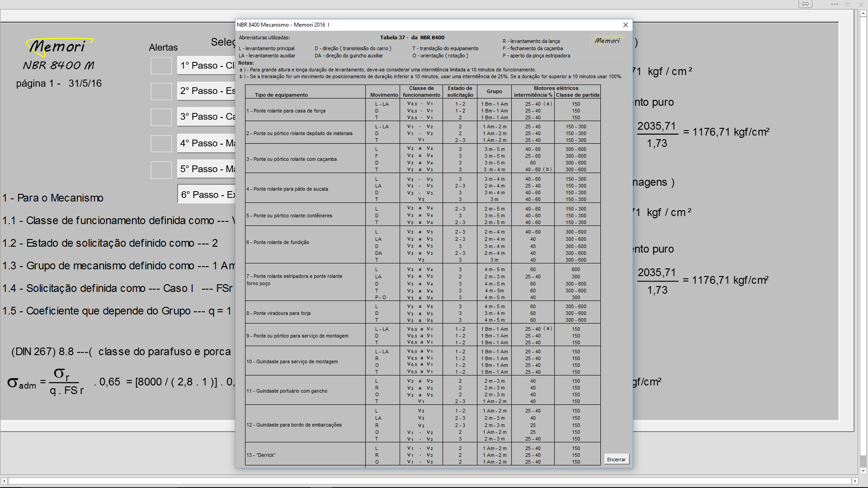Click 'O - orientação ( rotação )' abbreviation
The width and height of the screenshot is (868, 488).
click(440, 56)
